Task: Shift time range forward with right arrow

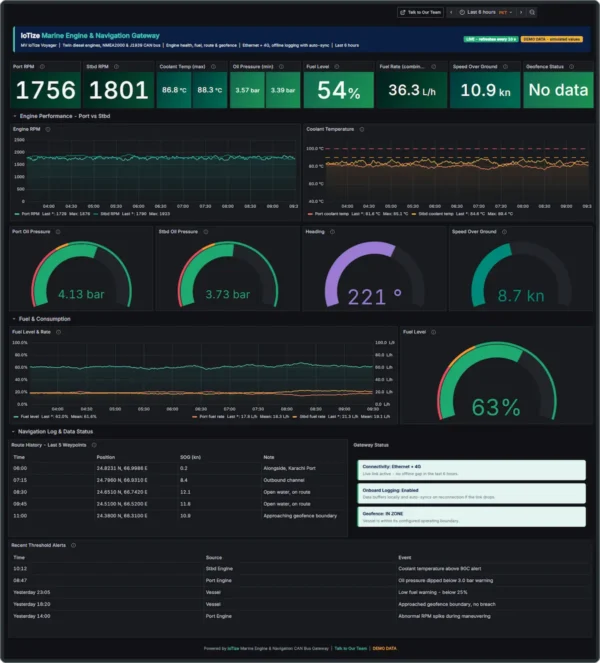Action: [x=521, y=12]
